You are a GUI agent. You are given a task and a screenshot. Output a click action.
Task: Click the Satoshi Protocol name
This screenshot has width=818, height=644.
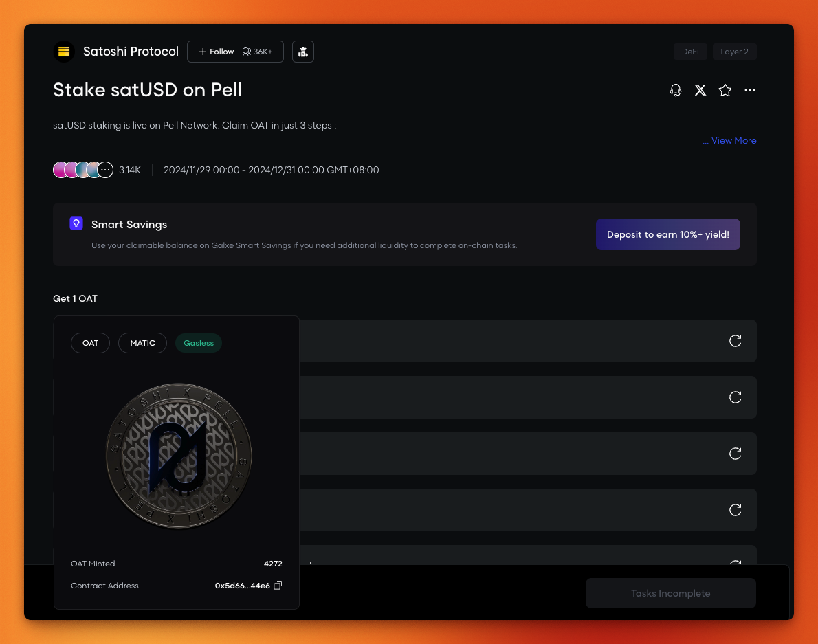pos(131,52)
